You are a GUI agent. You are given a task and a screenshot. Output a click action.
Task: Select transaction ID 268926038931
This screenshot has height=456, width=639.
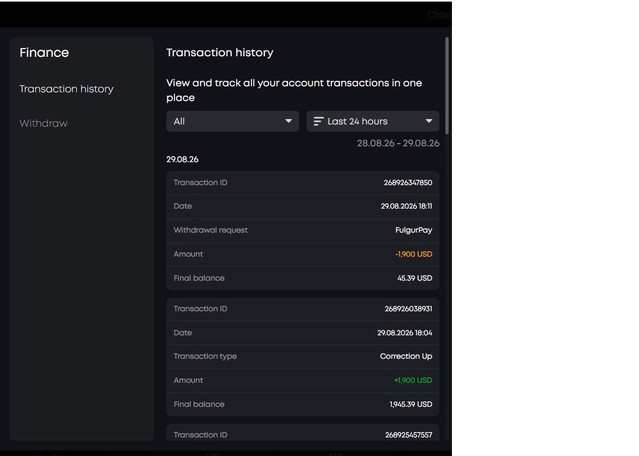(408, 309)
